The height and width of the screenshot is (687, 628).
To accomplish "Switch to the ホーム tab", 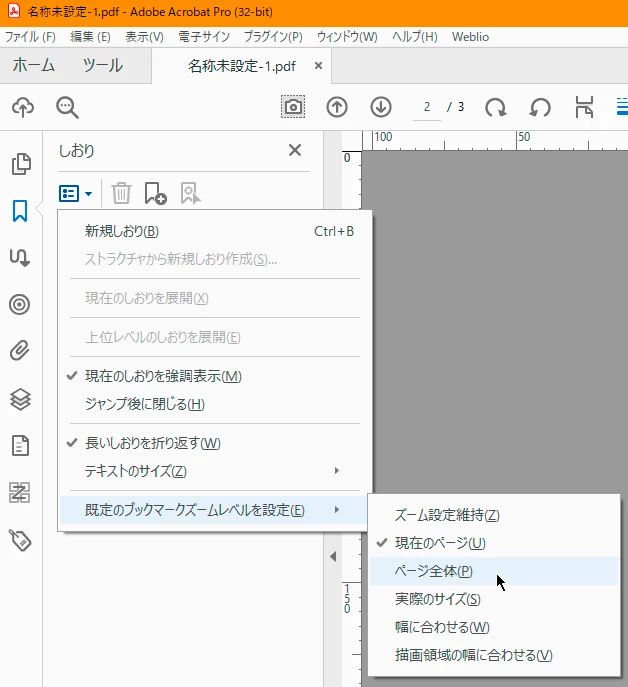I will click(x=34, y=65).
